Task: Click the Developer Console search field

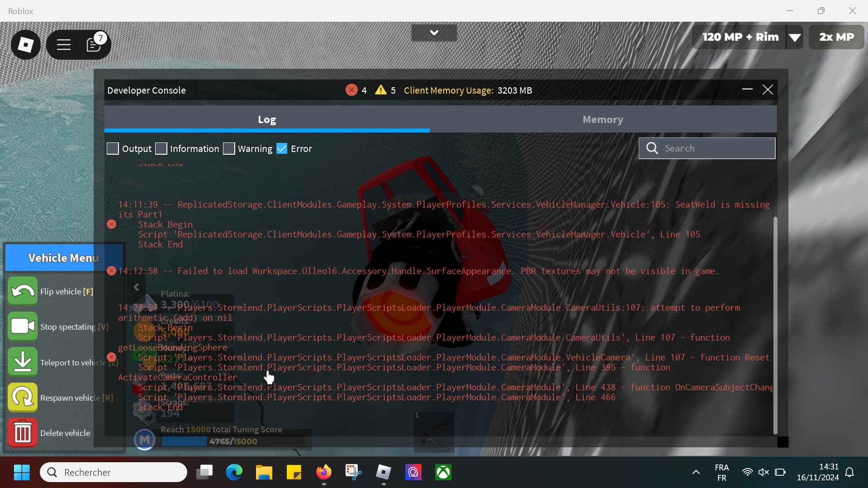Action: (x=715, y=148)
